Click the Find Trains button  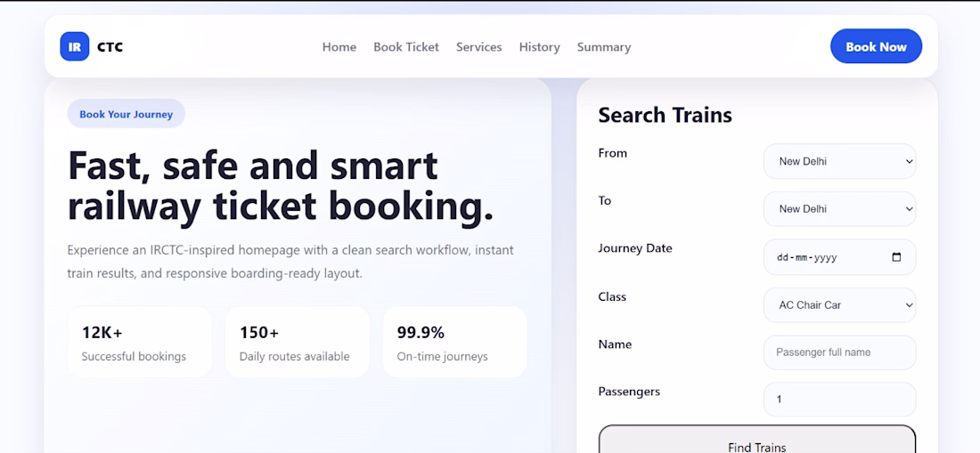click(757, 441)
